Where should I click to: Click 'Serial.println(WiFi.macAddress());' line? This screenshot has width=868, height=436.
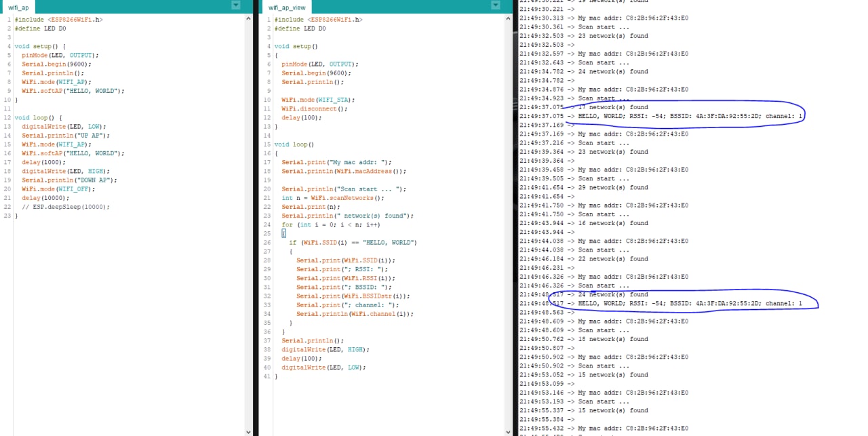pos(344,171)
